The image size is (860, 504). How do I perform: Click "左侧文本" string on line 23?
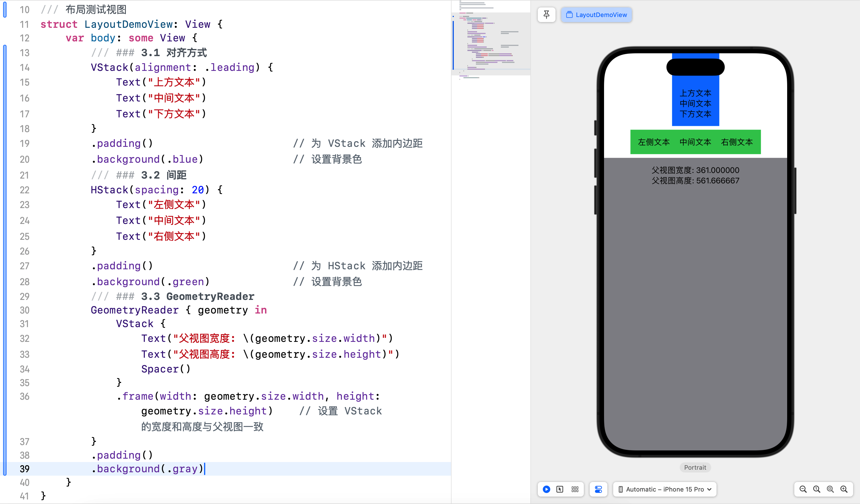tap(174, 204)
